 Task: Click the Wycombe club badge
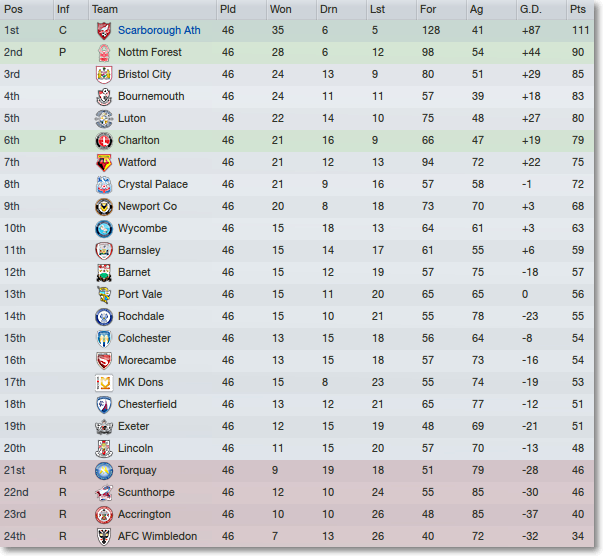(104, 229)
